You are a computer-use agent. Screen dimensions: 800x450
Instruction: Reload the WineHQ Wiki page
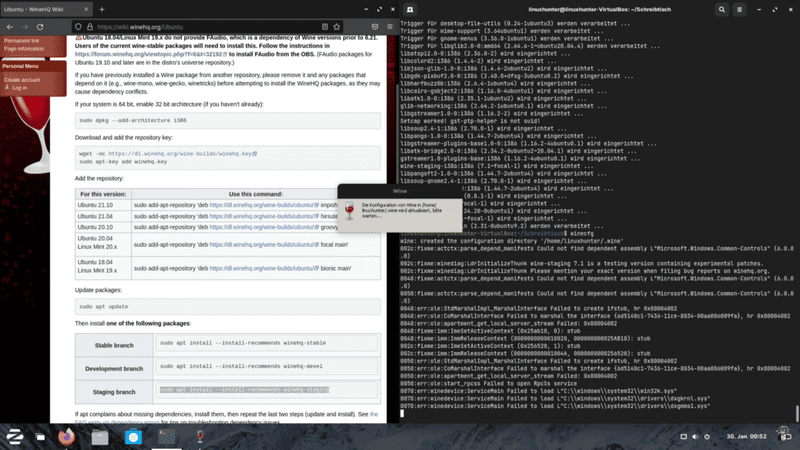pos(40,27)
